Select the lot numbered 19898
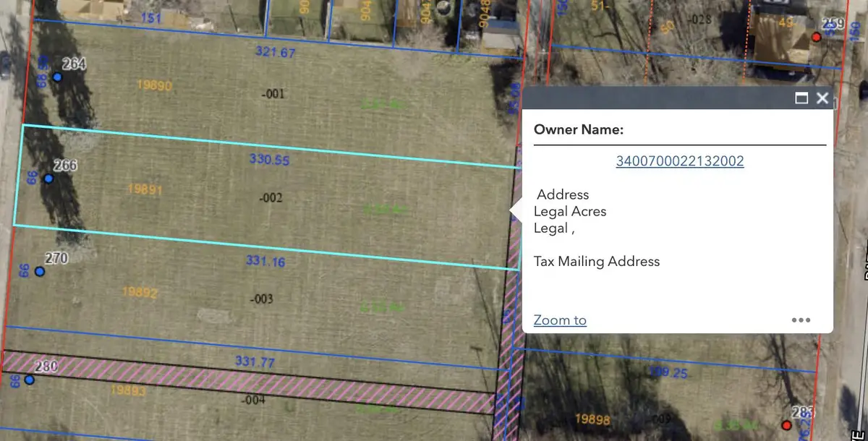The image size is (868, 441). click(x=592, y=419)
